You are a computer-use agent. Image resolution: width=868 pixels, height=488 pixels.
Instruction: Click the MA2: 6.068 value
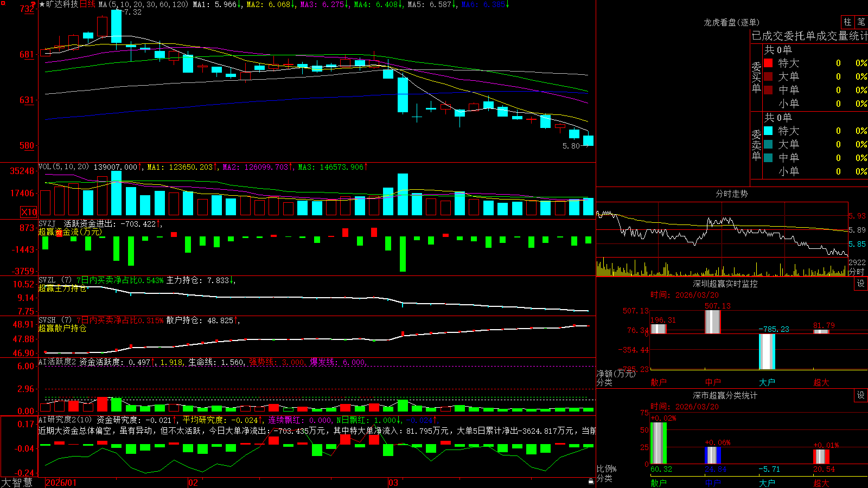[269, 4]
